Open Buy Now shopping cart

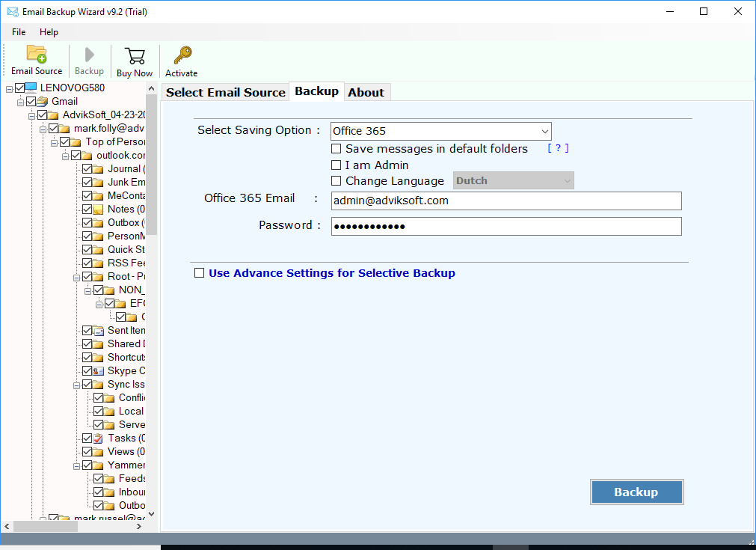[135, 56]
